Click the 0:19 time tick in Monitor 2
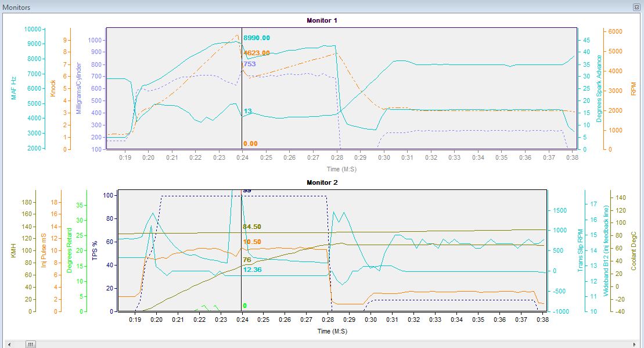 135,320
